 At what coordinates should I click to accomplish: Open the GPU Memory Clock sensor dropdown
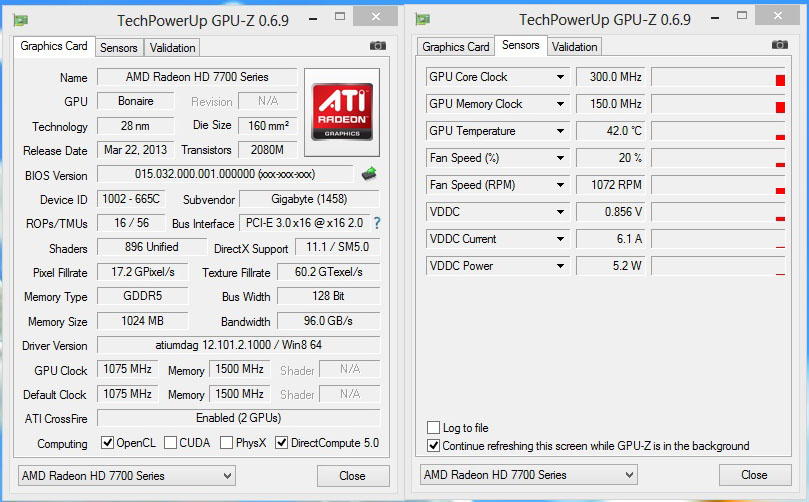click(x=560, y=104)
